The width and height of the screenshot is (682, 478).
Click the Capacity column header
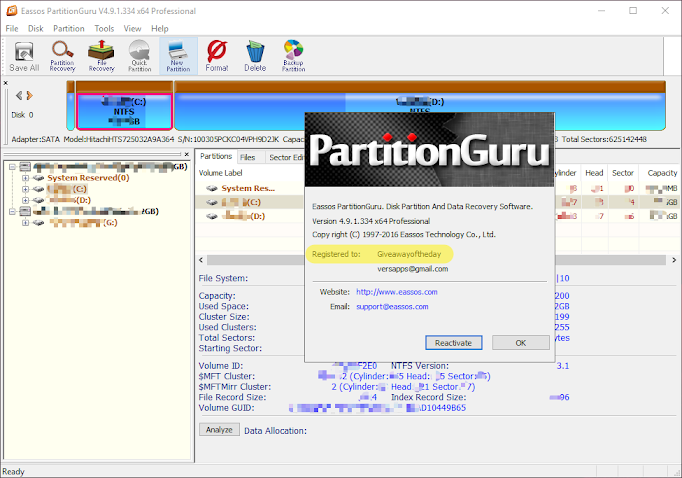tap(662, 173)
